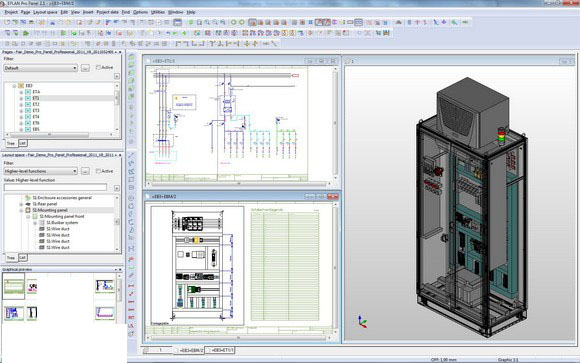This screenshot has width=580, height=363.
Task: Select the ET3 page in pages tree
Action: pyautogui.click(x=36, y=111)
